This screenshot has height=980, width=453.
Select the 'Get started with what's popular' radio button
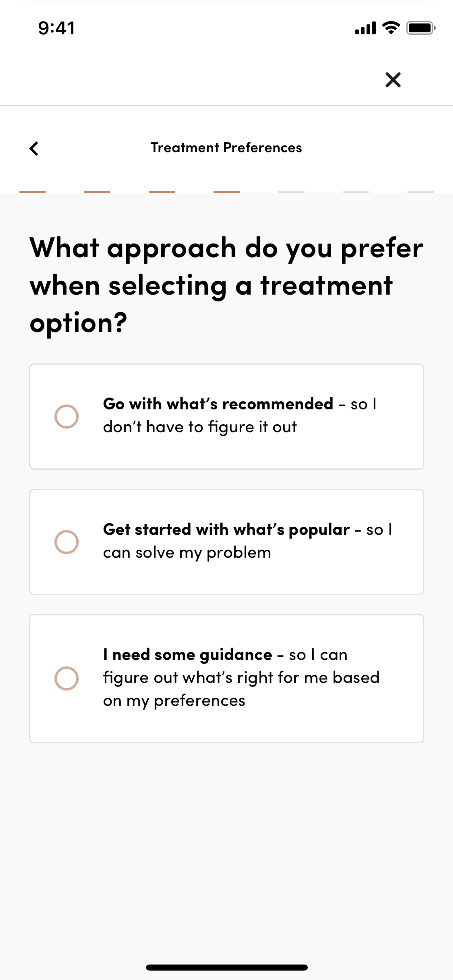[67, 542]
